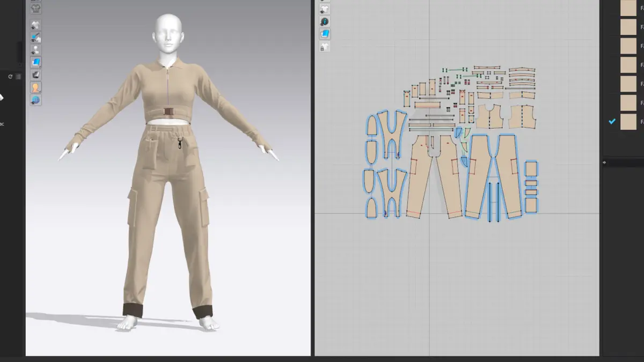
Task: Click carabiner clip on pants waistband
Action: (x=181, y=143)
